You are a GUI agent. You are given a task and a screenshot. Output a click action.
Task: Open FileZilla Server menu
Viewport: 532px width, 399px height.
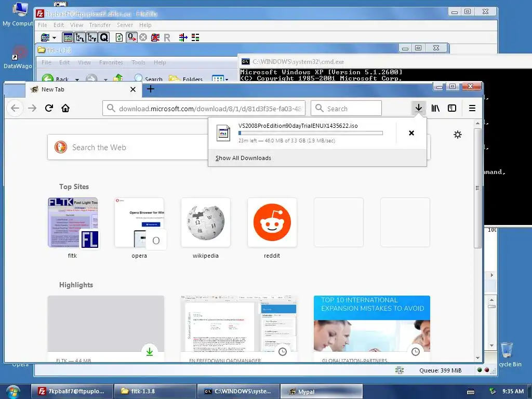pos(125,25)
